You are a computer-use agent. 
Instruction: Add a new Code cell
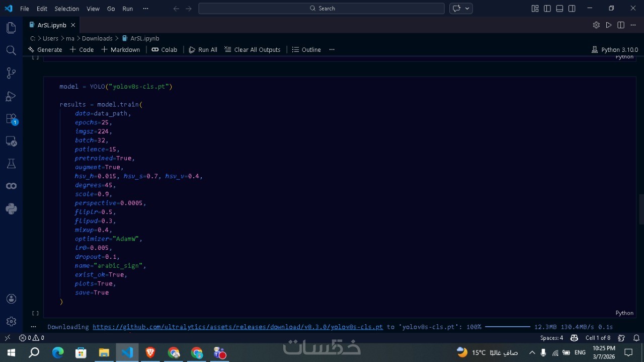pos(82,49)
